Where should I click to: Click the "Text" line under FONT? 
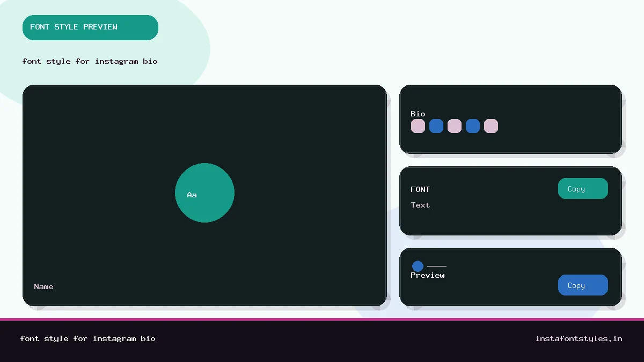[420, 205]
